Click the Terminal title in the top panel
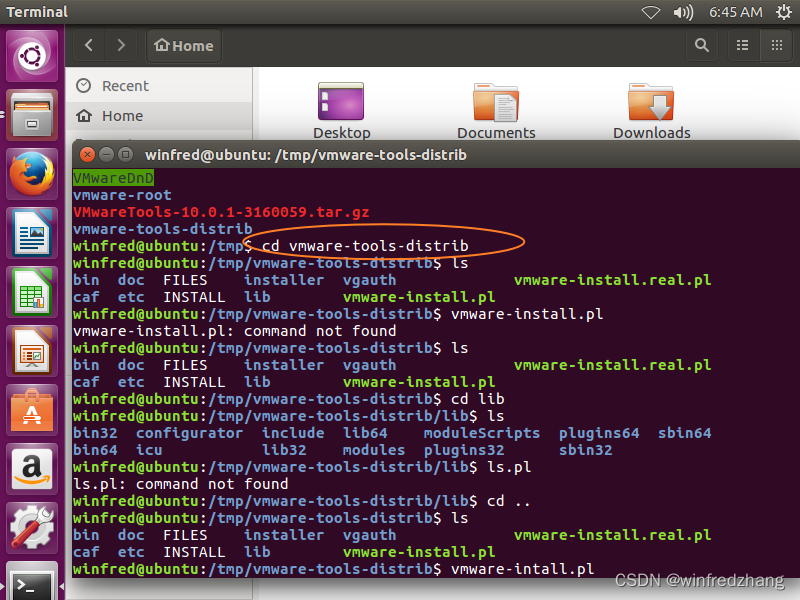The width and height of the screenshot is (800, 600). coord(37,12)
